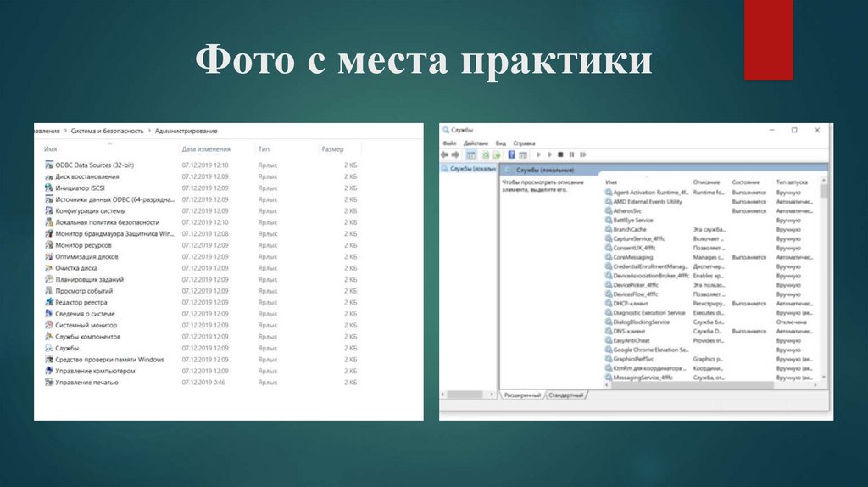Click the icon of ODBC Data Sources (32-bit)
This screenshot has width=868, height=487.
(x=49, y=165)
